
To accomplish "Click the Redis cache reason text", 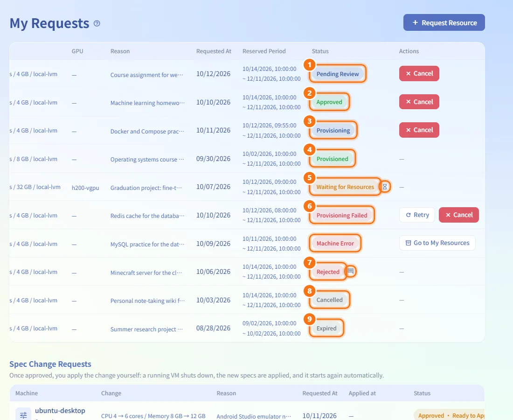I will pyautogui.click(x=147, y=216).
